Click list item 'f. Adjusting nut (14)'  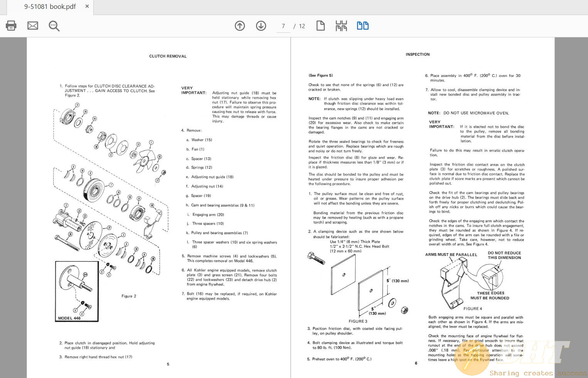204,186
